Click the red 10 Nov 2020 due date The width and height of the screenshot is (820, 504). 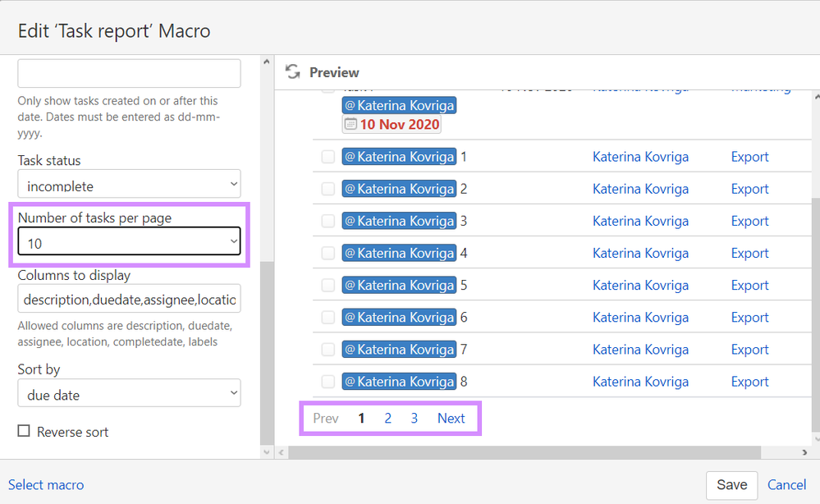point(400,125)
